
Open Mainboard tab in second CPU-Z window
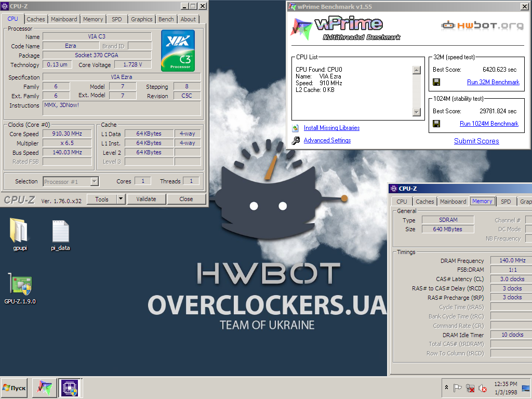click(x=453, y=202)
